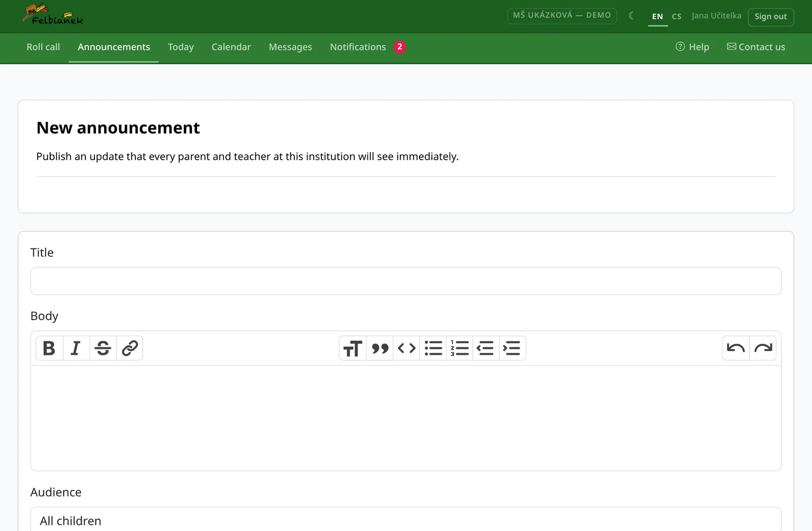Image resolution: width=812 pixels, height=531 pixels.
Task: Switch to the Calendar tab
Action: 231,47
